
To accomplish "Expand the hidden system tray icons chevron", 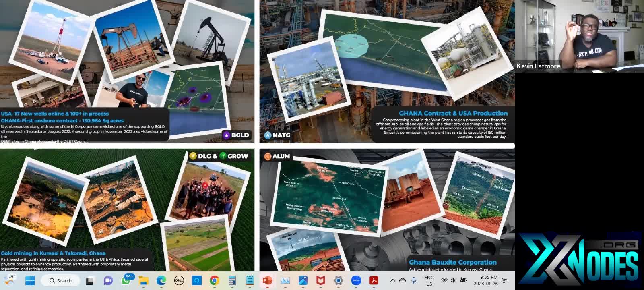I will [393, 280].
